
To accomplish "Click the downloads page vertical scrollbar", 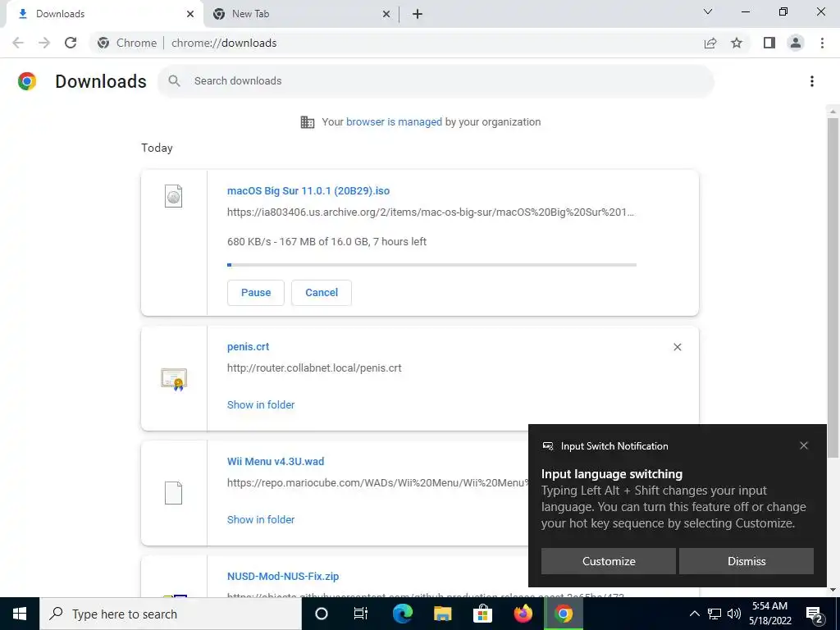I will pos(833,287).
